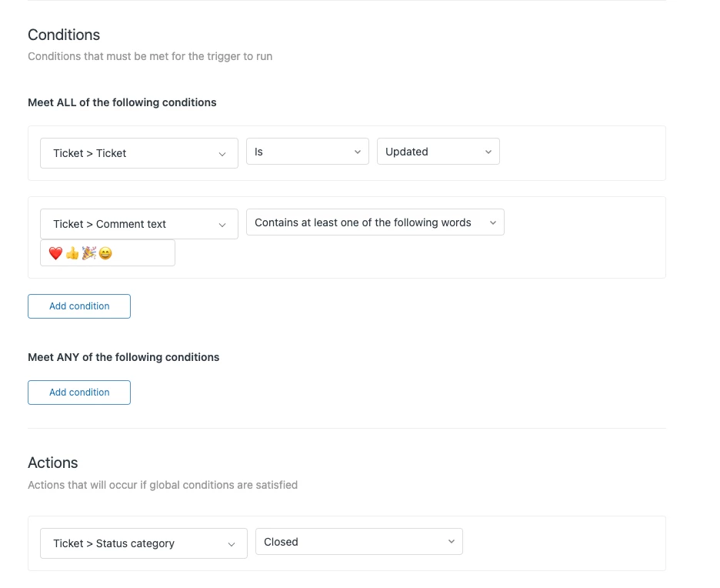
Task: Click the smiling face emoji in the words field
Action: tap(105, 253)
